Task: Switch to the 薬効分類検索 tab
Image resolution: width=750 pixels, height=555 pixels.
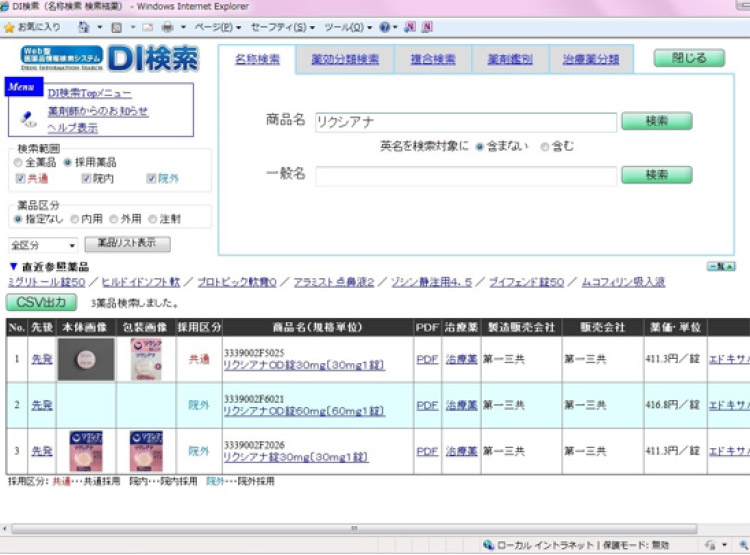Action: point(345,59)
